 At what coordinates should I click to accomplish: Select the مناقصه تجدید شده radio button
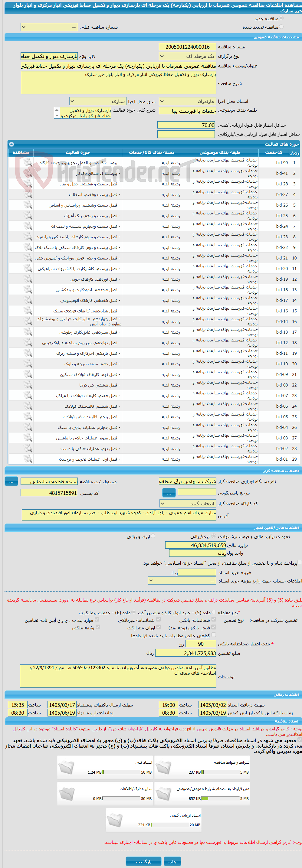point(281,27)
